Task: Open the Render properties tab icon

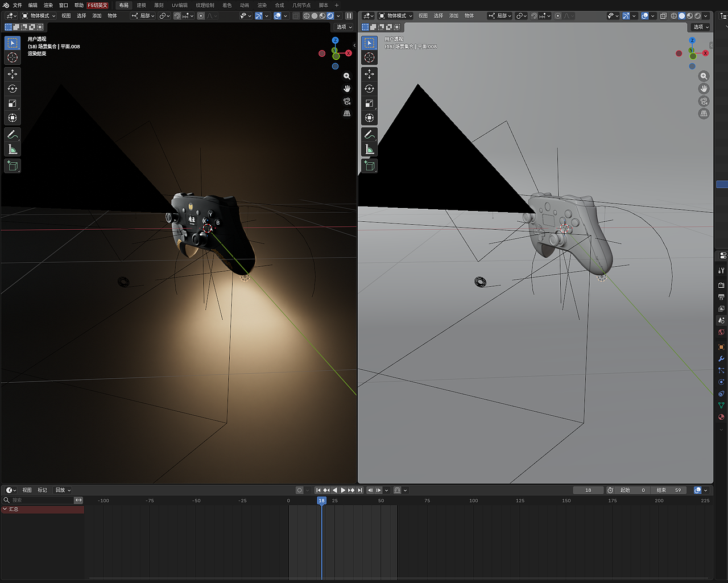Action: click(x=721, y=286)
